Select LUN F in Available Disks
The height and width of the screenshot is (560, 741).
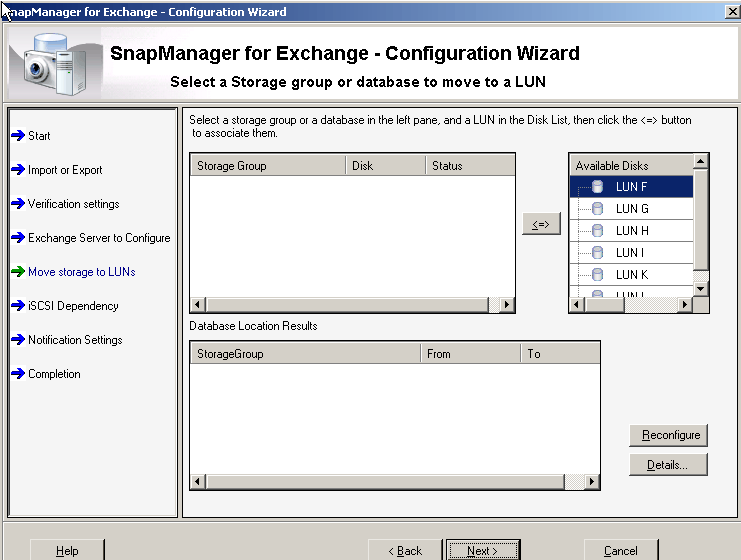click(x=631, y=187)
